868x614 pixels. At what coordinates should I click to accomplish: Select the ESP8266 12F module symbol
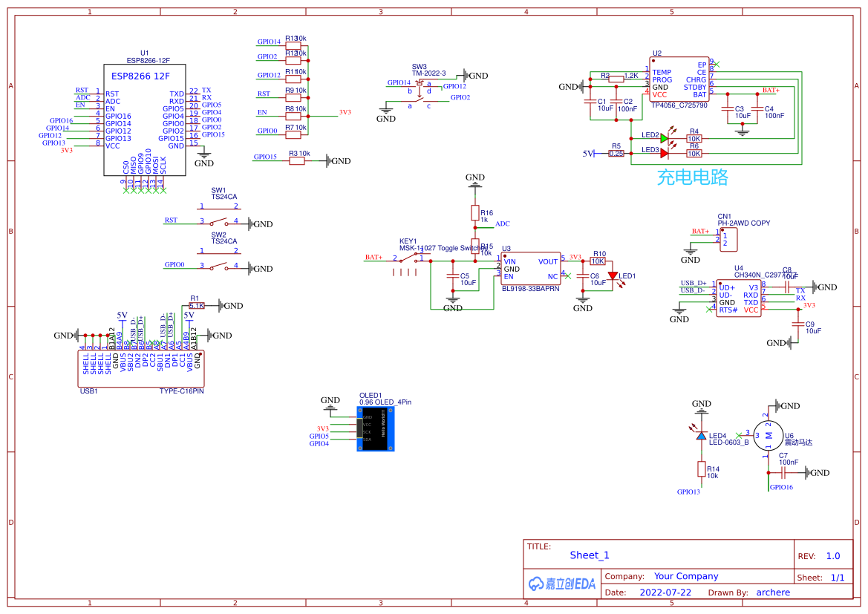[145, 120]
